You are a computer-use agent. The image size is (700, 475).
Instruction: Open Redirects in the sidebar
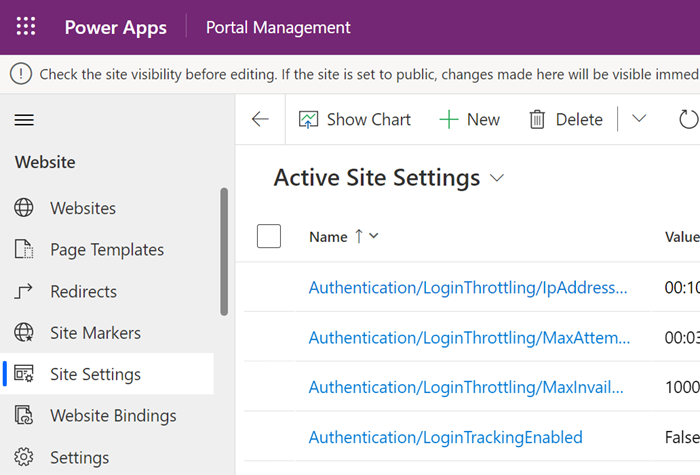pos(83,292)
